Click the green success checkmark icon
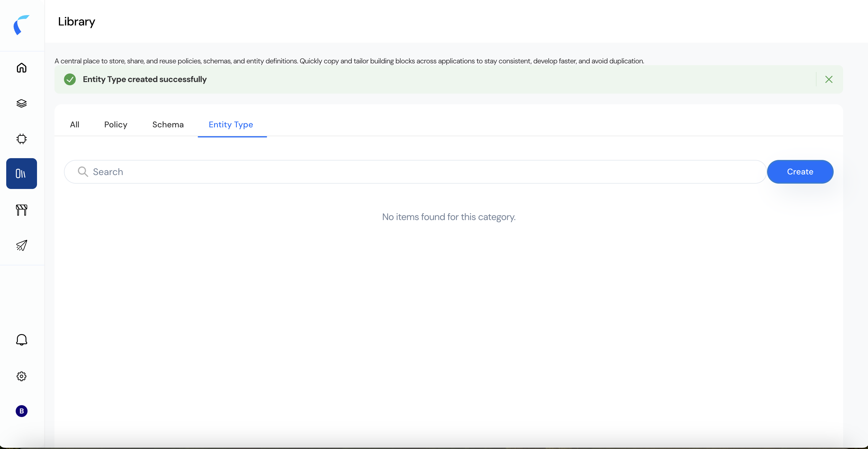 [x=70, y=80]
